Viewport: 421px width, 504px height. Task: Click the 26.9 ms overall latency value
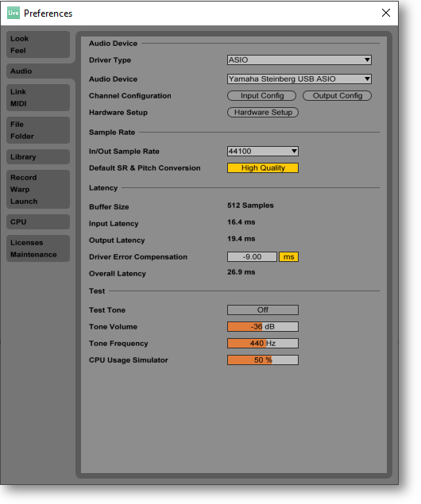(x=241, y=272)
